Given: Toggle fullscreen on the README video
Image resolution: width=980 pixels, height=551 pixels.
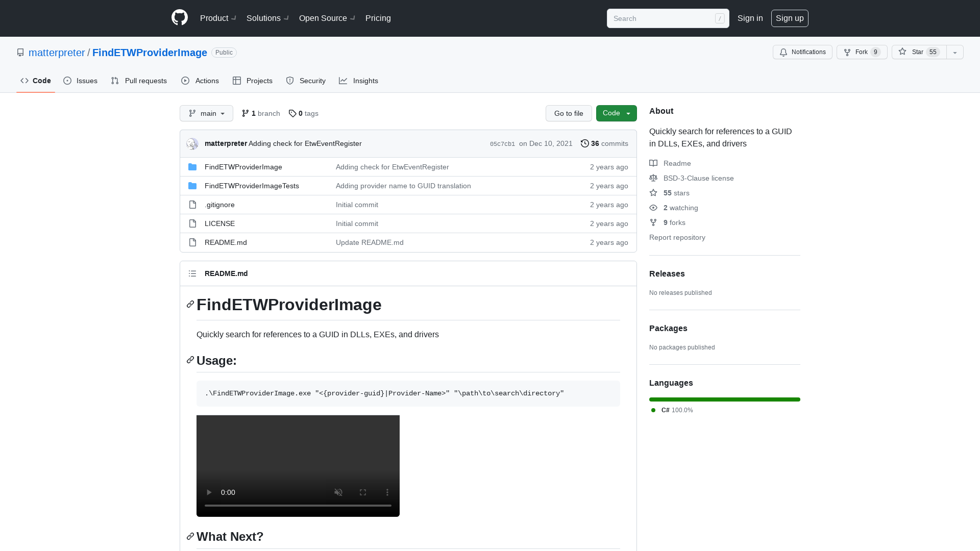Looking at the screenshot, I should coord(363,492).
